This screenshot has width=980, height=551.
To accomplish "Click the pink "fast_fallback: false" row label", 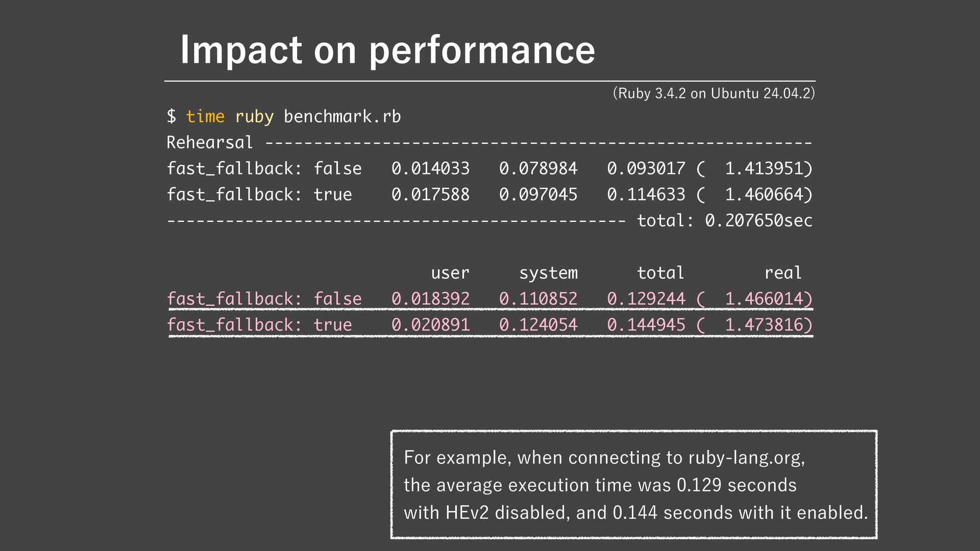I will (x=264, y=298).
